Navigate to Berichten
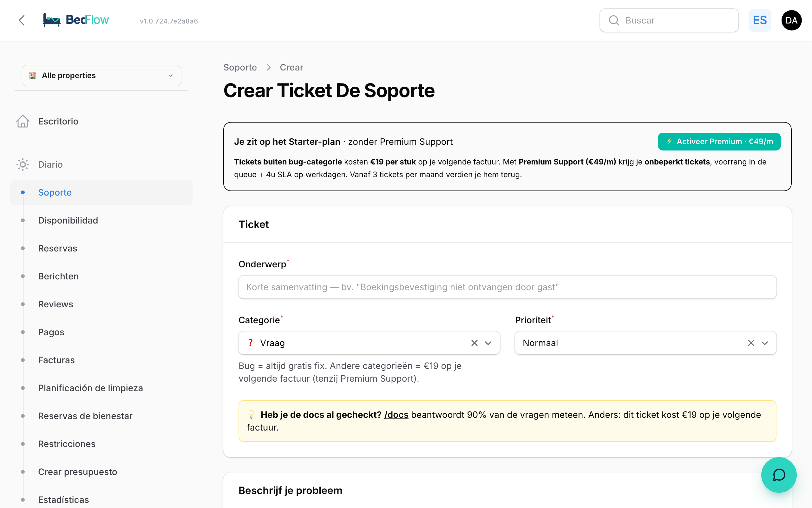The height and width of the screenshot is (508, 812). coord(58,276)
